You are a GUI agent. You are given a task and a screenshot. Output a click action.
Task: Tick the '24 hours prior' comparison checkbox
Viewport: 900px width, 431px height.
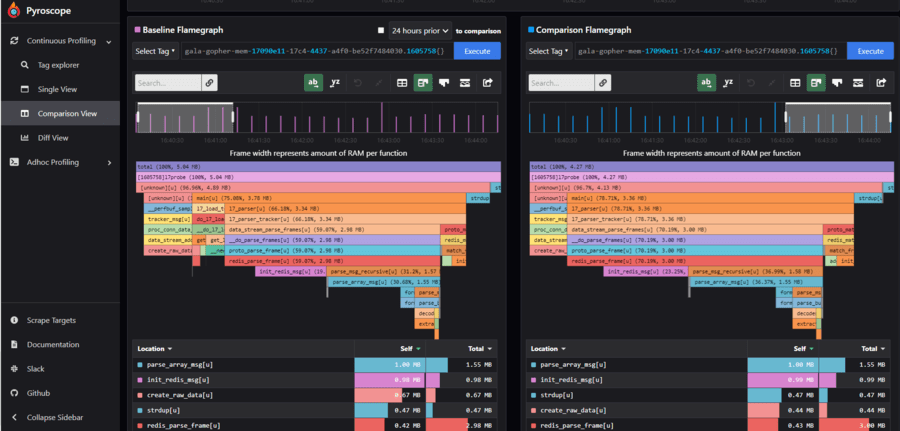pyautogui.click(x=380, y=31)
